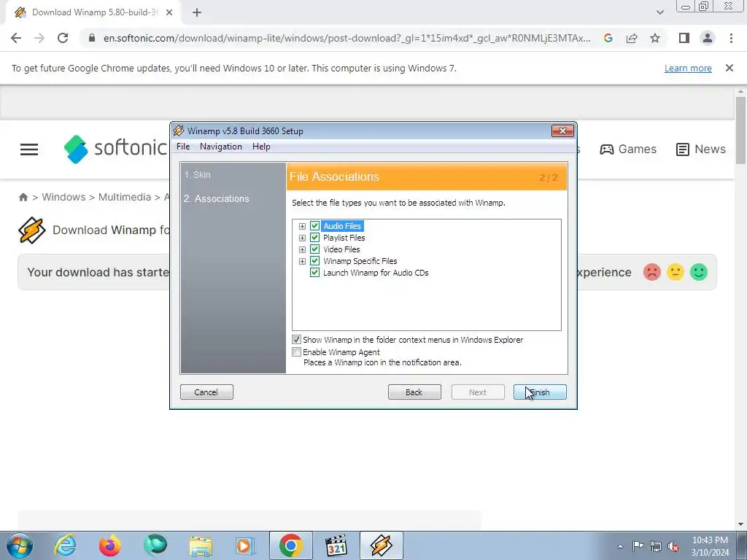Click the Back button in setup
The height and width of the screenshot is (560, 747).
414,392
